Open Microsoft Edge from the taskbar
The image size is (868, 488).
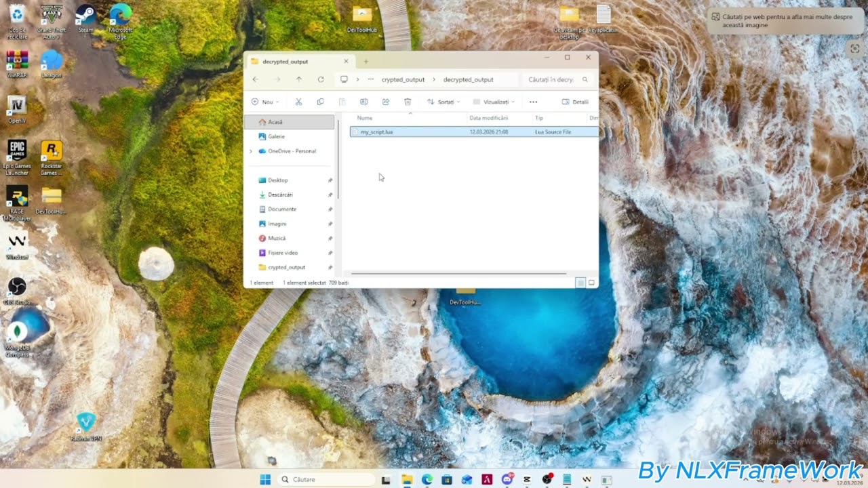427,479
